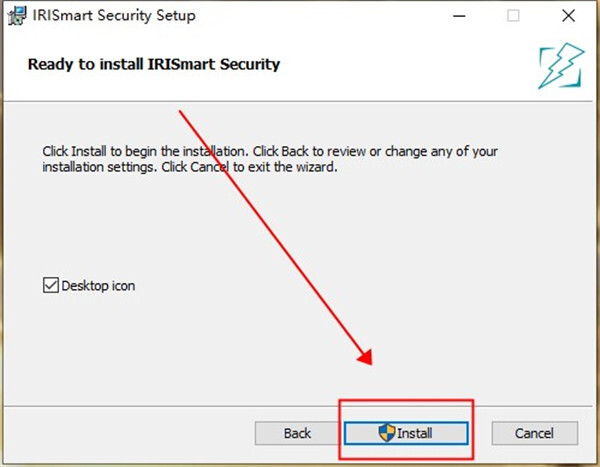The height and width of the screenshot is (467, 600).
Task: Close the setup wizard with the X
Action: (569, 16)
